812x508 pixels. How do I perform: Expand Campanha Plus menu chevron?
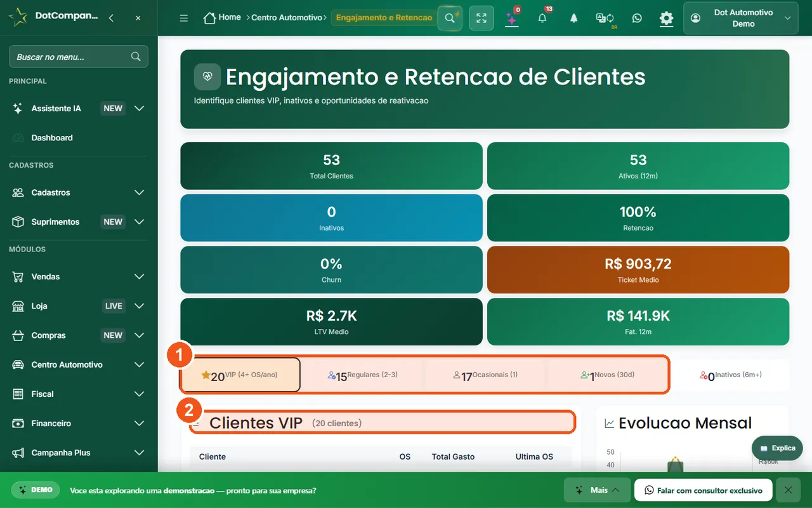click(x=140, y=453)
